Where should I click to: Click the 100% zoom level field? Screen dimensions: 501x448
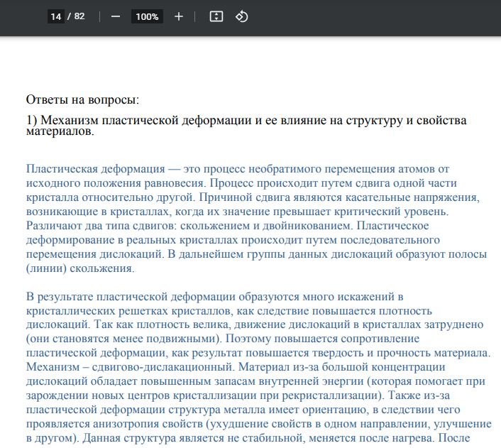pyautogui.click(x=147, y=16)
